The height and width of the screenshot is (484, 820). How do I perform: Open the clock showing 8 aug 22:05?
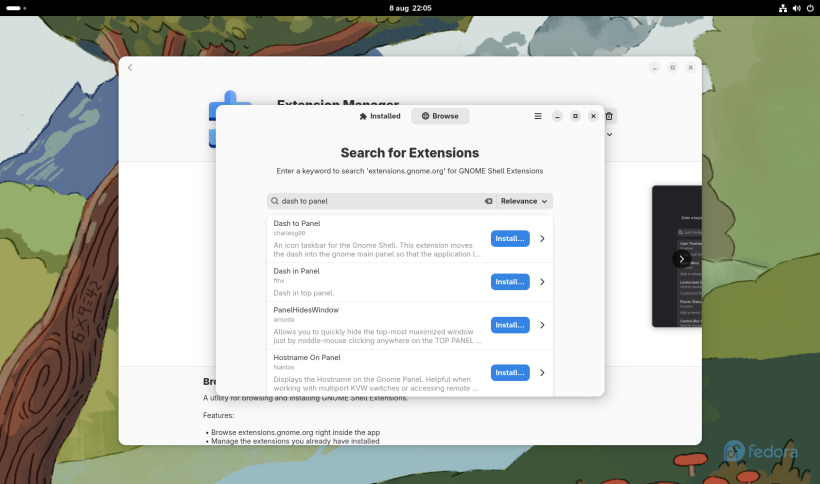click(x=410, y=8)
